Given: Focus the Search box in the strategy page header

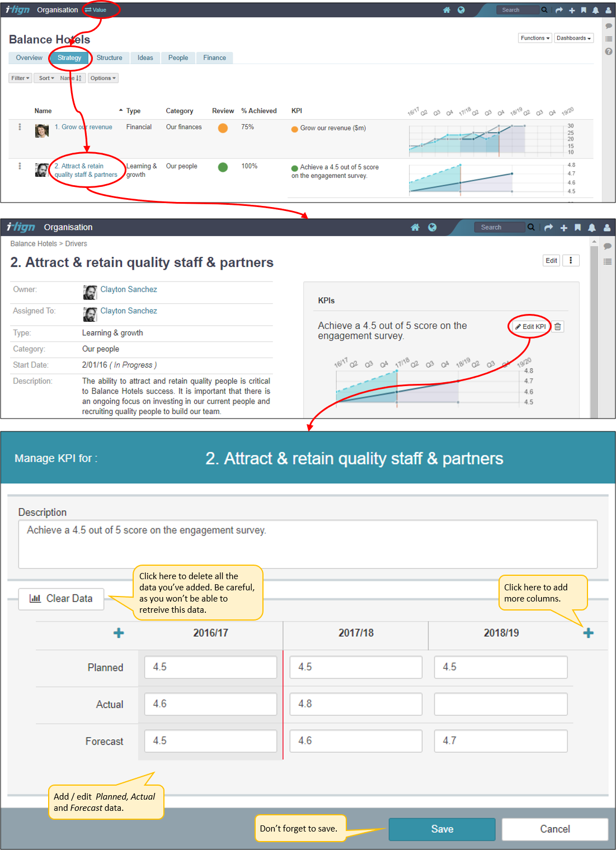Looking at the screenshot, I should (x=518, y=10).
